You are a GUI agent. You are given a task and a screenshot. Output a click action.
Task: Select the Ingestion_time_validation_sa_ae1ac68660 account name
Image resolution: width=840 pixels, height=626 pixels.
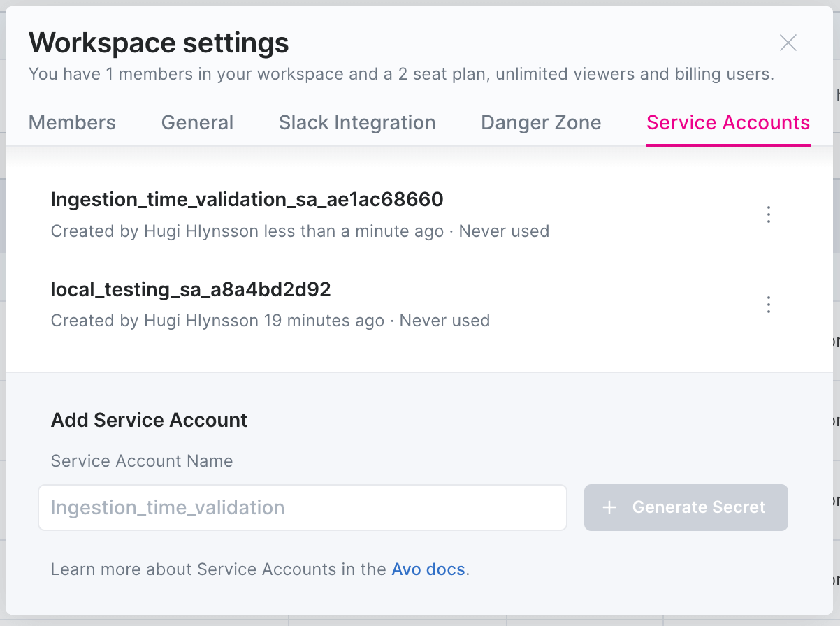tap(247, 200)
